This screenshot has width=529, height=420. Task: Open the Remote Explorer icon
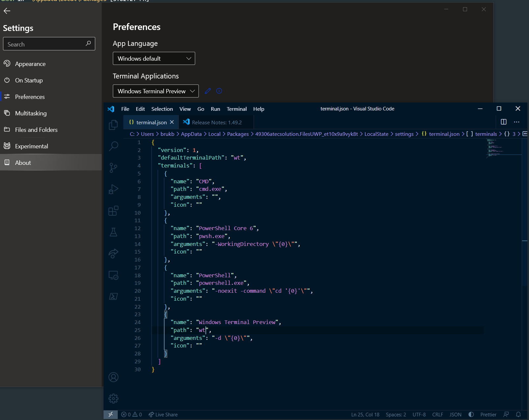click(x=113, y=275)
